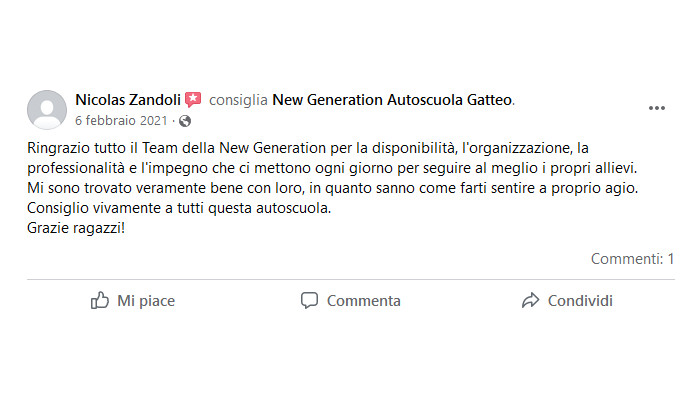This screenshot has width=700, height=400.
Task: Open Nicolas Zandoli's profile avatar
Action: tap(47, 110)
